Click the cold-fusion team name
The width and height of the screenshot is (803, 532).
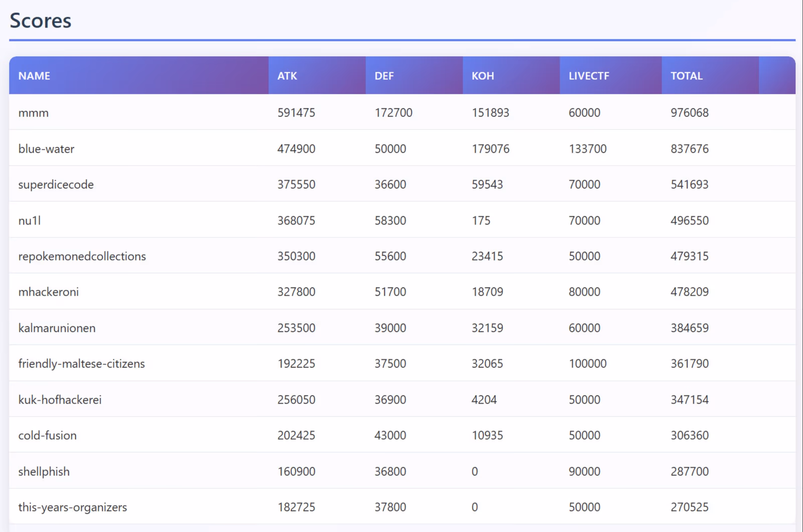pos(48,436)
